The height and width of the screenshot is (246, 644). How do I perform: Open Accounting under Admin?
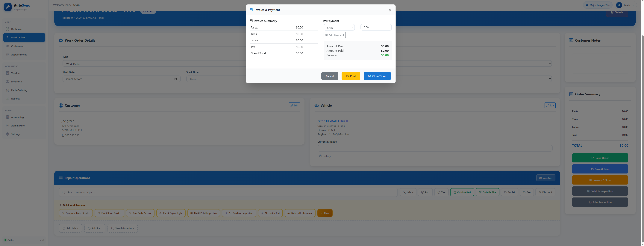pyautogui.click(x=17, y=117)
